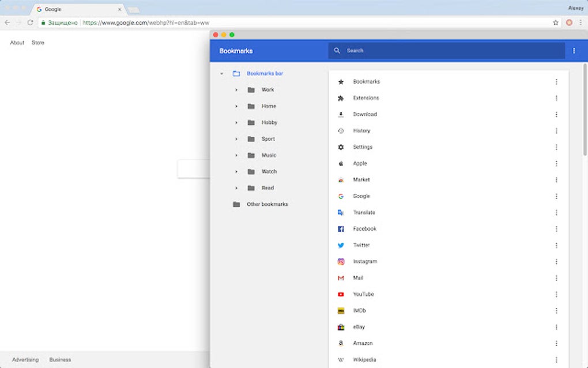Click the address bar bookmark star
588x368 pixels.
tap(555, 22)
